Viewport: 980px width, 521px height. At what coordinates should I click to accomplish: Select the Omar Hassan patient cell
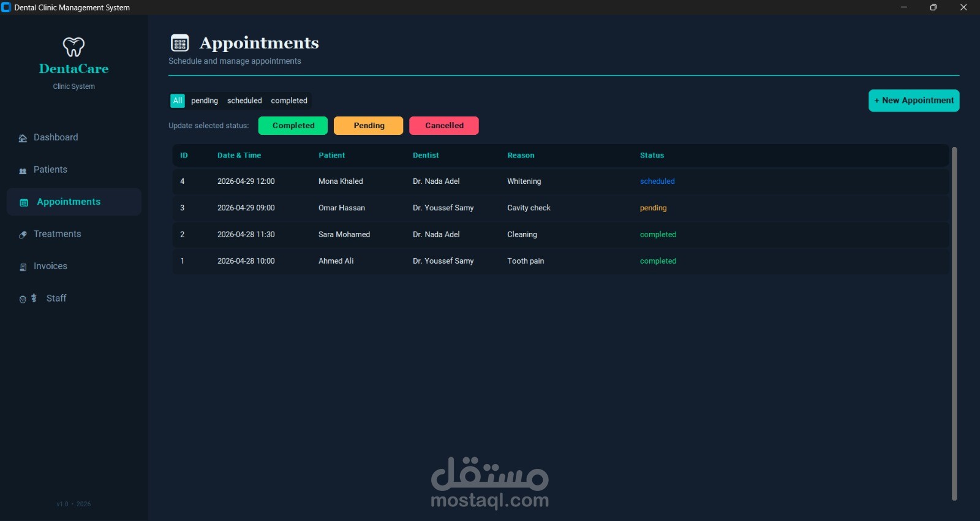(341, 208)
